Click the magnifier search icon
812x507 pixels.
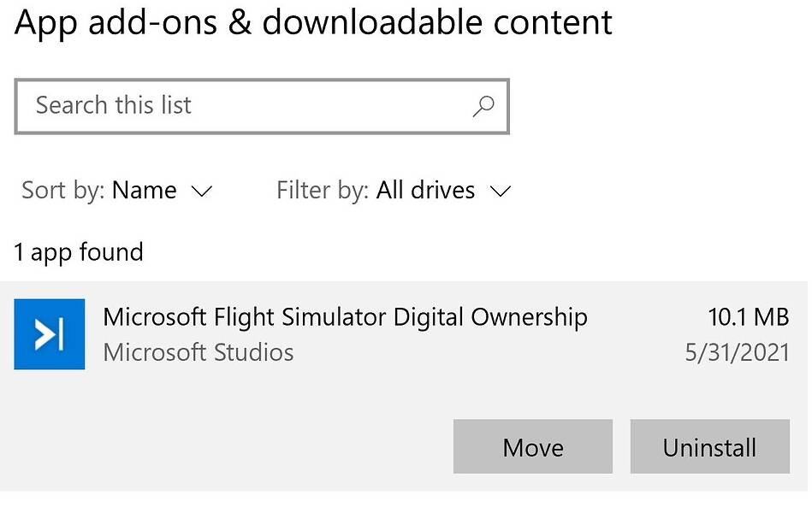point(483,106)
